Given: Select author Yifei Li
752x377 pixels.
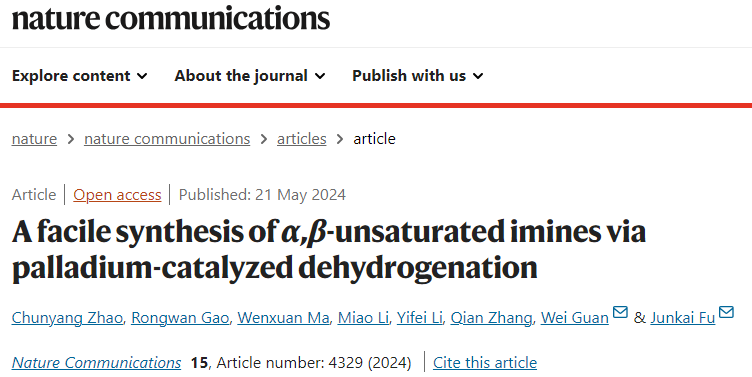Looking at the screenshot, I should [x=420, y=318].
